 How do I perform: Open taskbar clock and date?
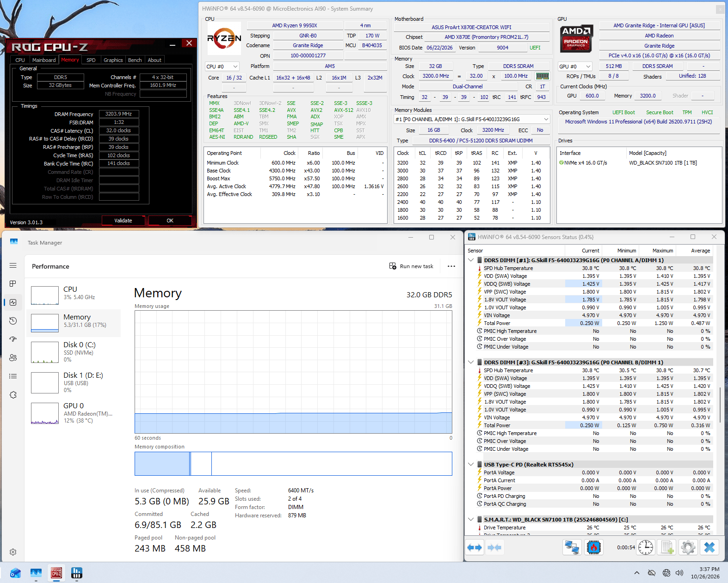705,573
